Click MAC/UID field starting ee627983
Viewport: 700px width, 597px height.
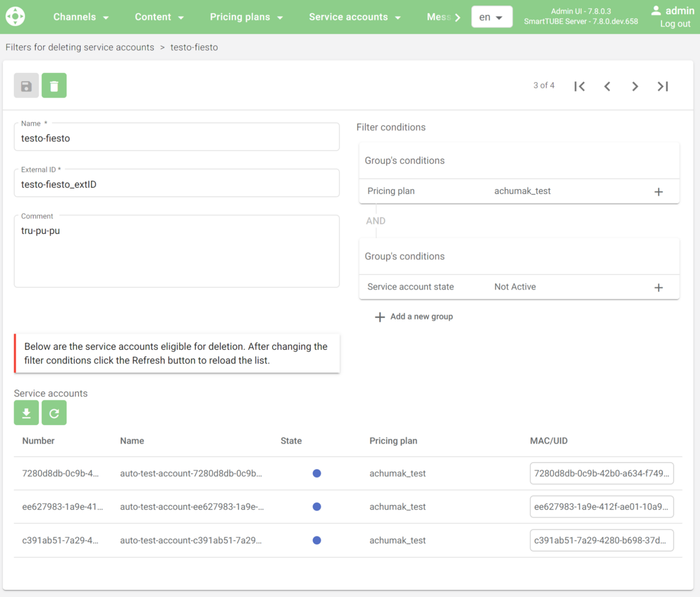tap(601, 507)
